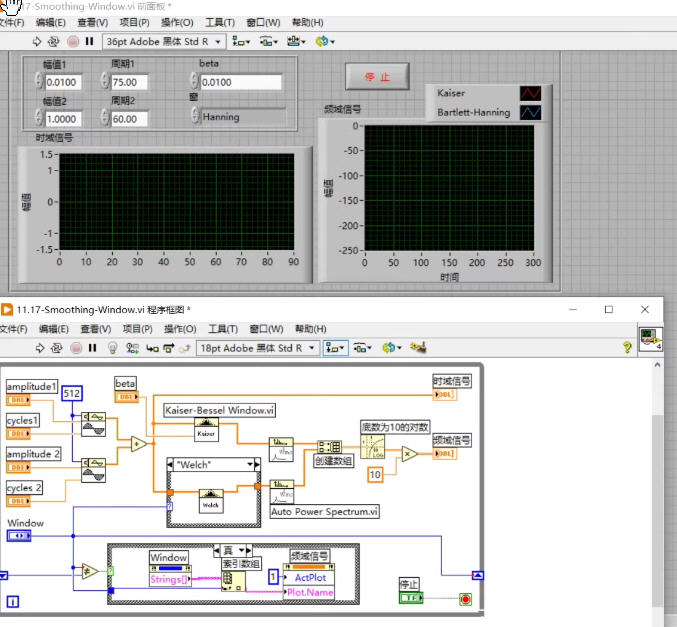The width and height of the screenshot is (677, 627).
Task: Click the beta input field on front panel
Action: coord(241,82)
